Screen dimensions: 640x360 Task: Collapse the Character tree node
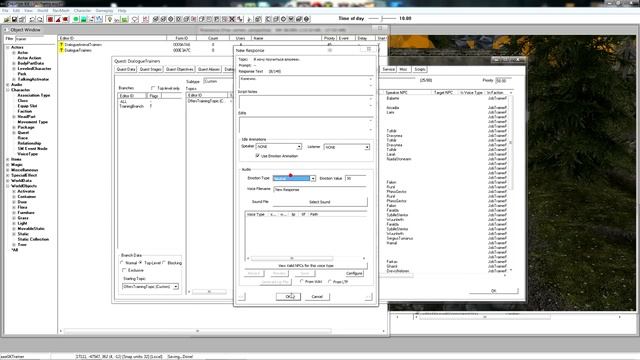tap(8, 90)
